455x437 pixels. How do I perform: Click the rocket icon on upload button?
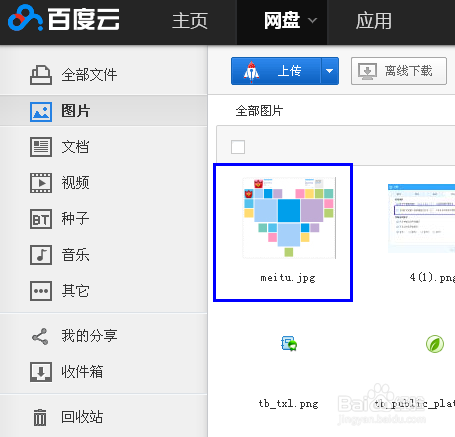coord(251,72)
